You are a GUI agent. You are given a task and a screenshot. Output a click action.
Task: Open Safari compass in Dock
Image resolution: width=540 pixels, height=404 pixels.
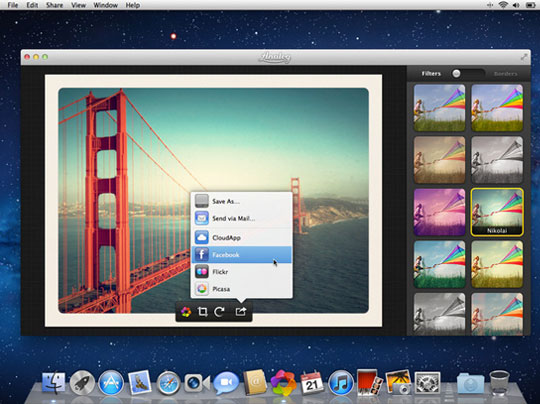point(168,383)
